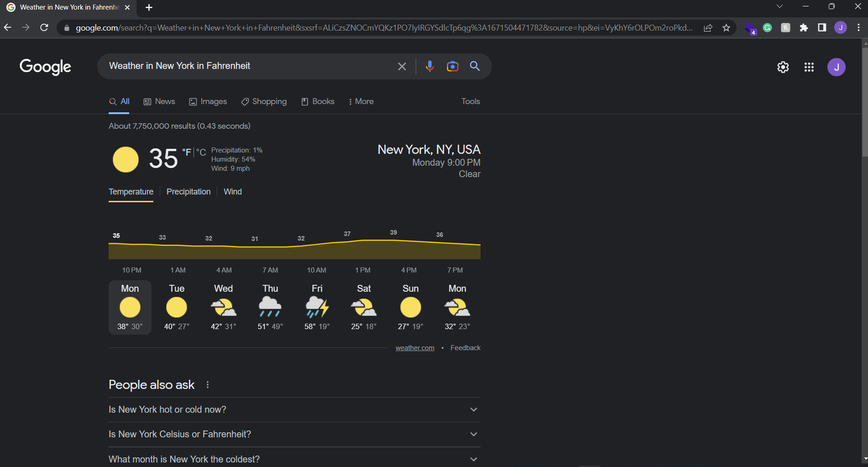
Task: Expand "What month is New York the coldest?"
Action: click(x=294, y=459)
